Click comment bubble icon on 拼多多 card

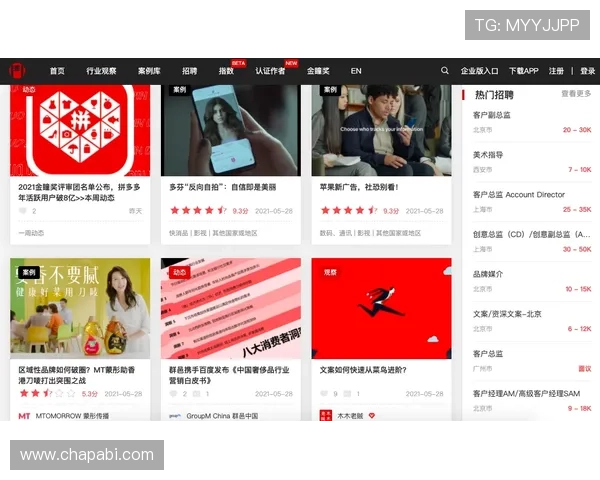(23, 211)
